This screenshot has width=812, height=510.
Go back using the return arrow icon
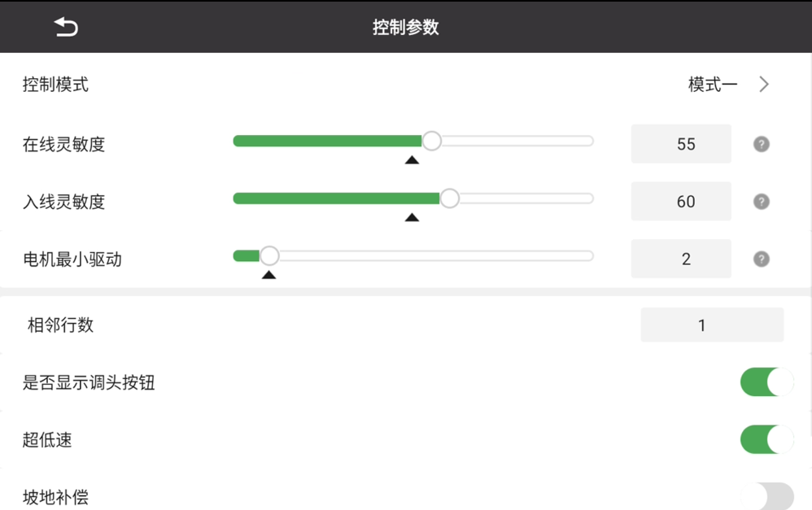click(x=66, y=26)
